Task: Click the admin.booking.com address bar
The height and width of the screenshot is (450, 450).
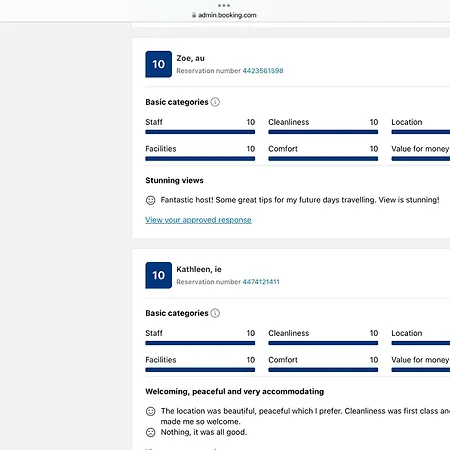Action: 224,15
